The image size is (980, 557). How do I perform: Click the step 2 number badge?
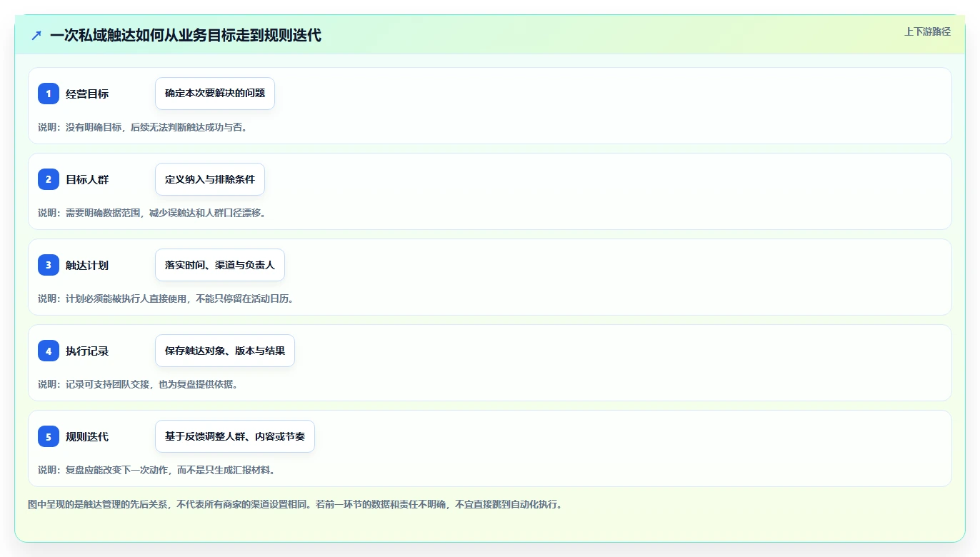tap(49, 179)
